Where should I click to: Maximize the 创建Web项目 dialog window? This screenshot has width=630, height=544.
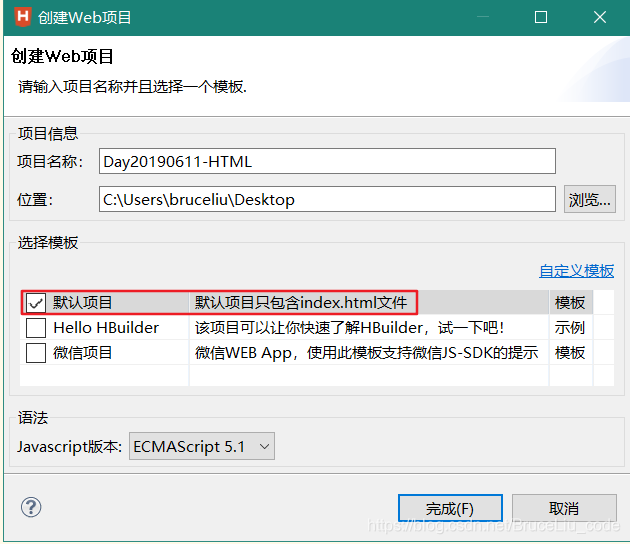[x=541, y=17]
